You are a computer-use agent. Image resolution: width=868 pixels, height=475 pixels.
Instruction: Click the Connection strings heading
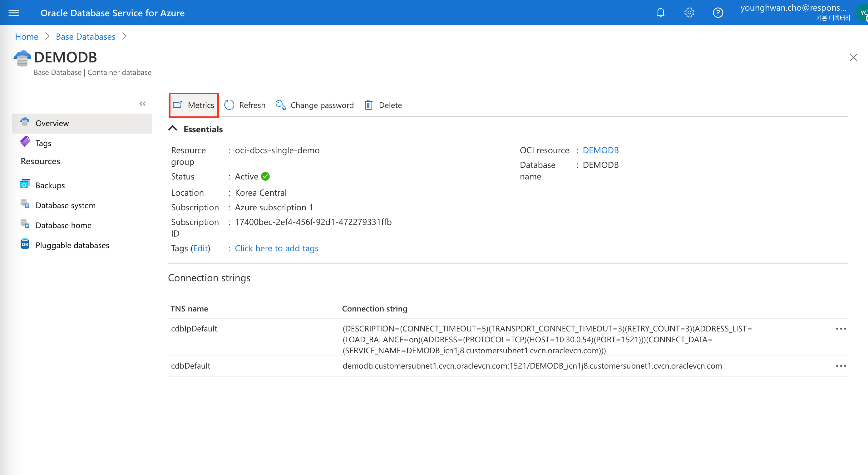(x=209, y=277)
